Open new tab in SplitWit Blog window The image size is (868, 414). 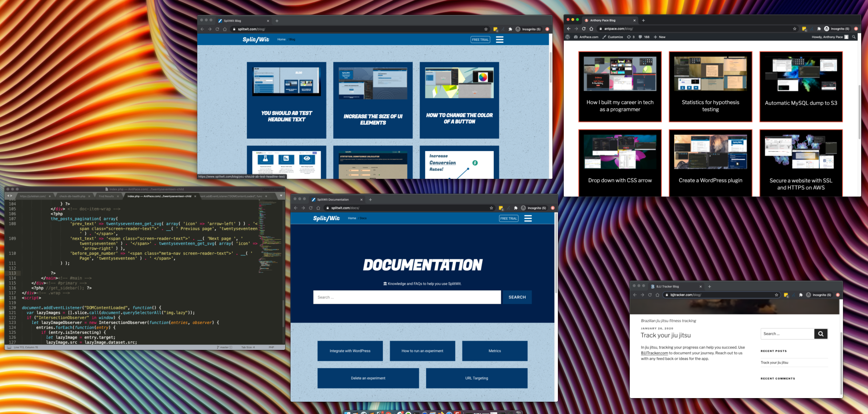click(277, 20)
